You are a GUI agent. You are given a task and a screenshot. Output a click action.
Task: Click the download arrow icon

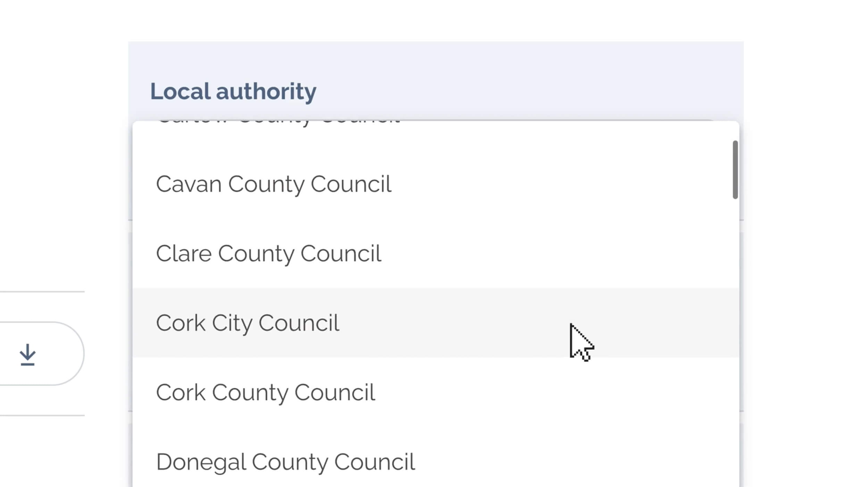[27, 354]
